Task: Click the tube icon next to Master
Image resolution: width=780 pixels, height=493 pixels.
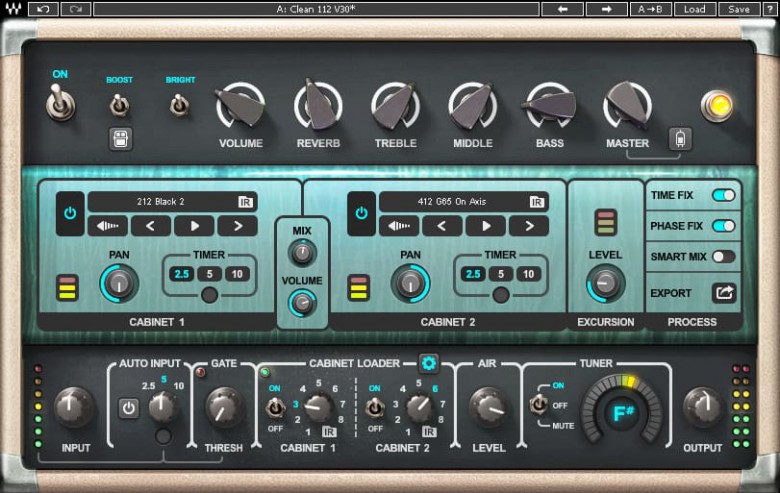Action: pyautogui.click(x=680, y=139)
